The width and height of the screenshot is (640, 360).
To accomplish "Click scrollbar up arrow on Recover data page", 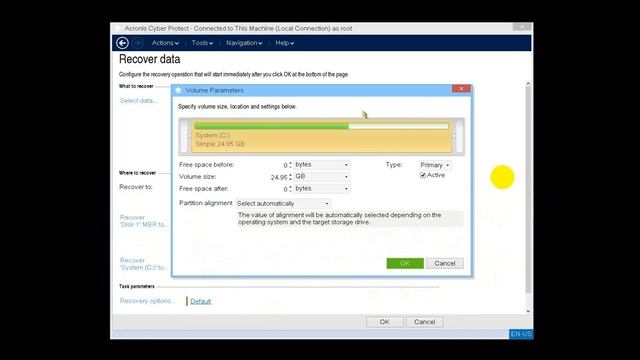I will click(x=528, y=84).
